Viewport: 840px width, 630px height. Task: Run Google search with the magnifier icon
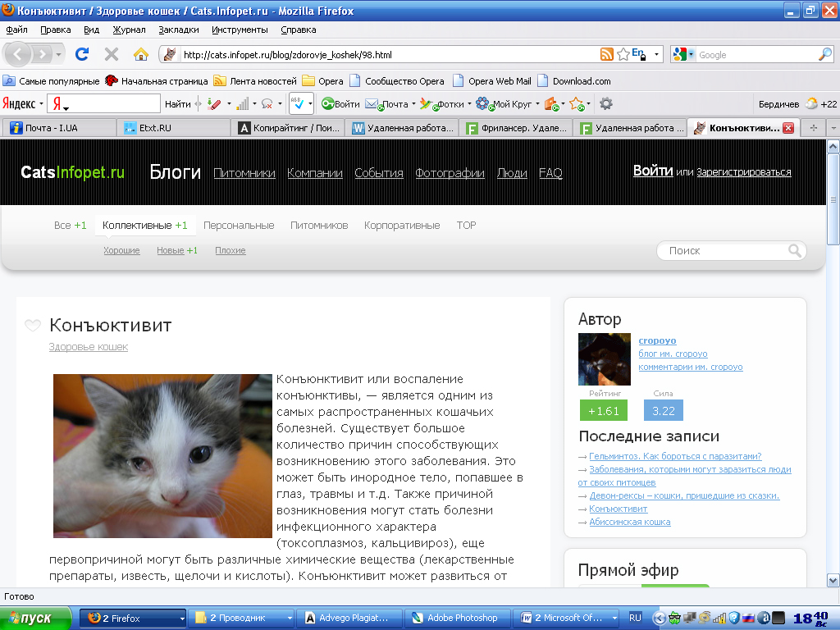825,54
